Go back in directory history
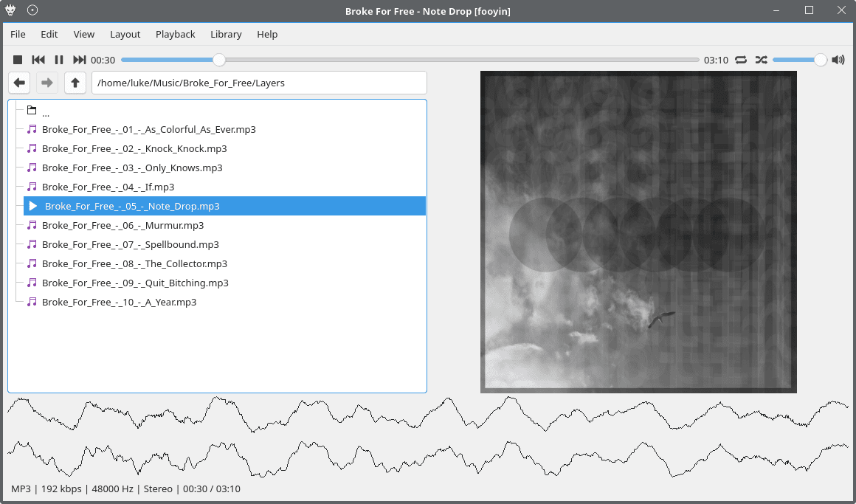 pos(19,83)
